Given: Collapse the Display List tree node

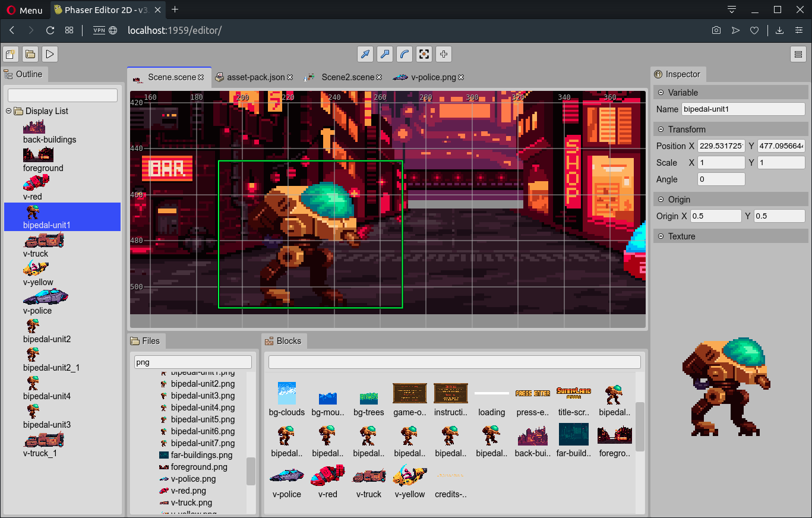Looking at the screenshot, I should pos(9,111).
